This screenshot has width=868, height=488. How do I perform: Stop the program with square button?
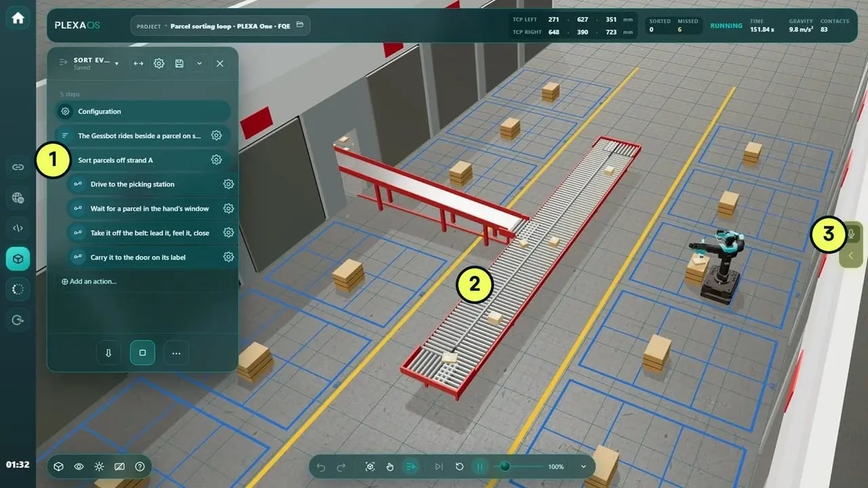click(x=142, y=352)
